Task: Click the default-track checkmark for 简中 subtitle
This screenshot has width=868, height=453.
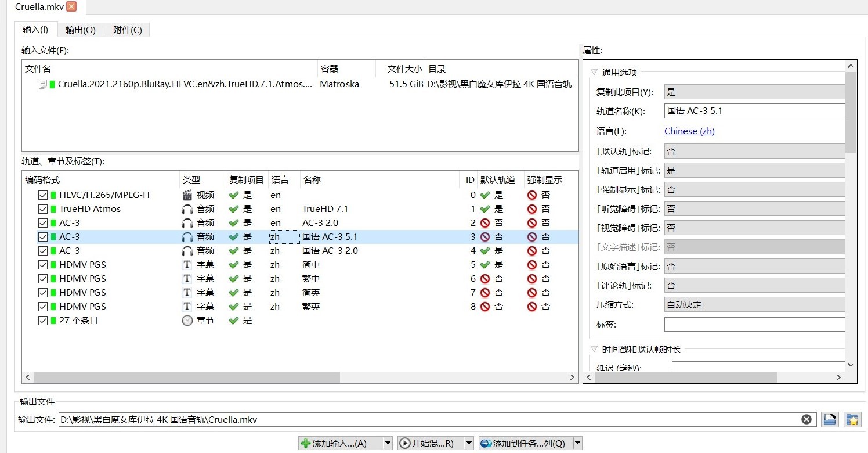Action: point(485,265)
